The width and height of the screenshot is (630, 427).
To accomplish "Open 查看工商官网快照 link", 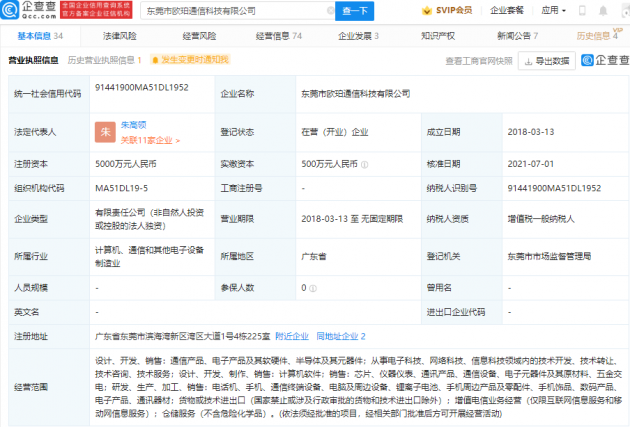I will (x=479, y=61).
